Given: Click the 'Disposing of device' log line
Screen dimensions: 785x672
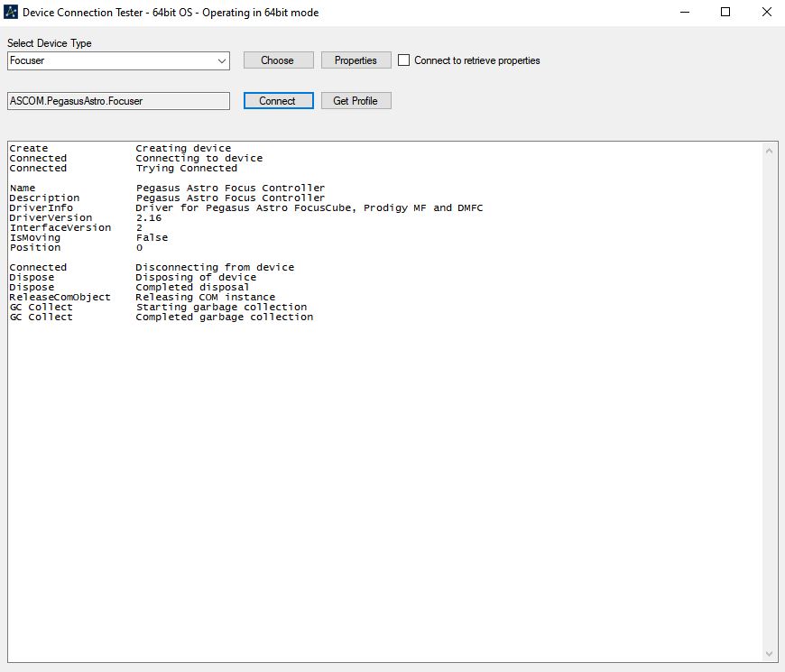Looking at the screenshot, I should tap(196, 277).
